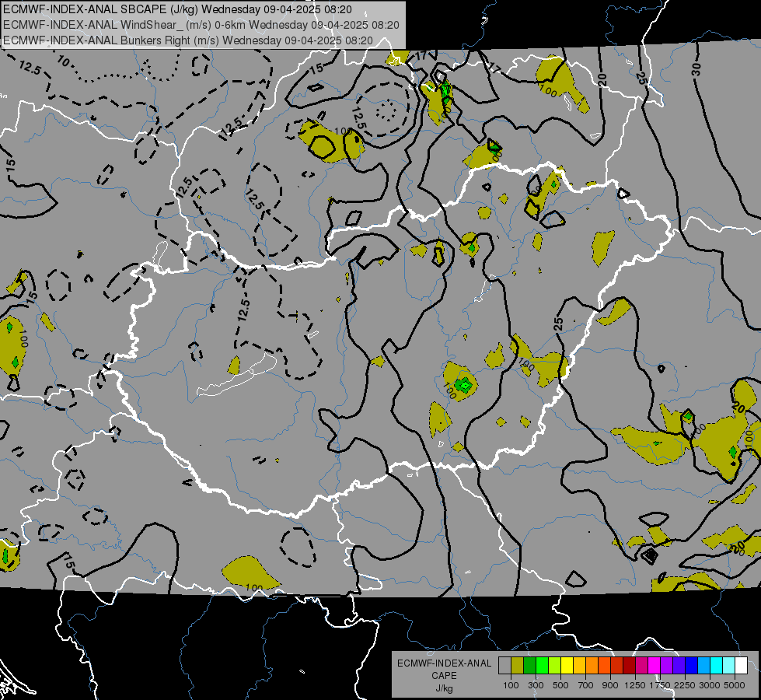Click the 2250 tick label under legend

pyautogui.click(x=686, y=685)
